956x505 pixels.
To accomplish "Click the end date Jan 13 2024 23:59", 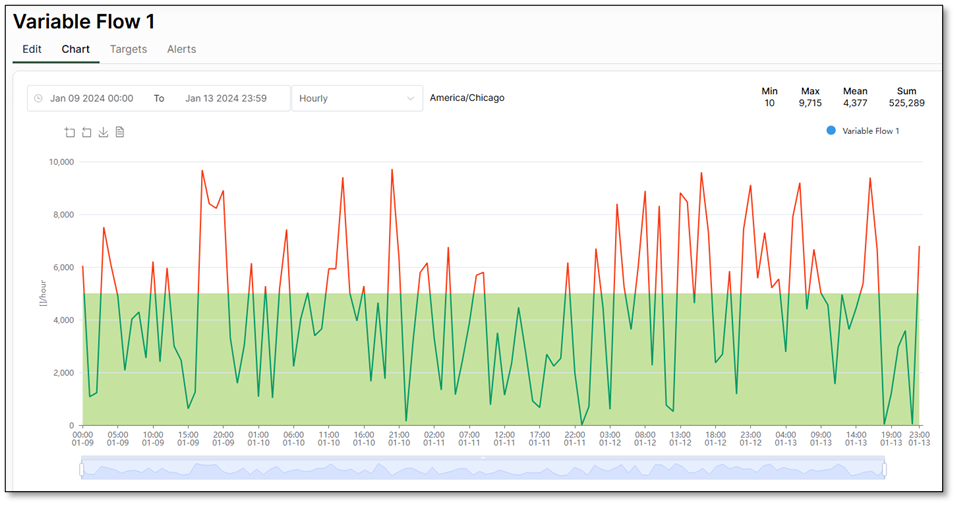I will (x=226, y=98).
